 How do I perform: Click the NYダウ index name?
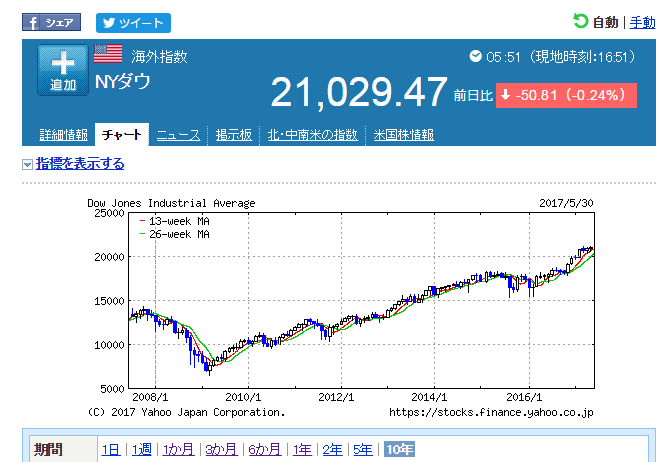click(x=123, y=81)
